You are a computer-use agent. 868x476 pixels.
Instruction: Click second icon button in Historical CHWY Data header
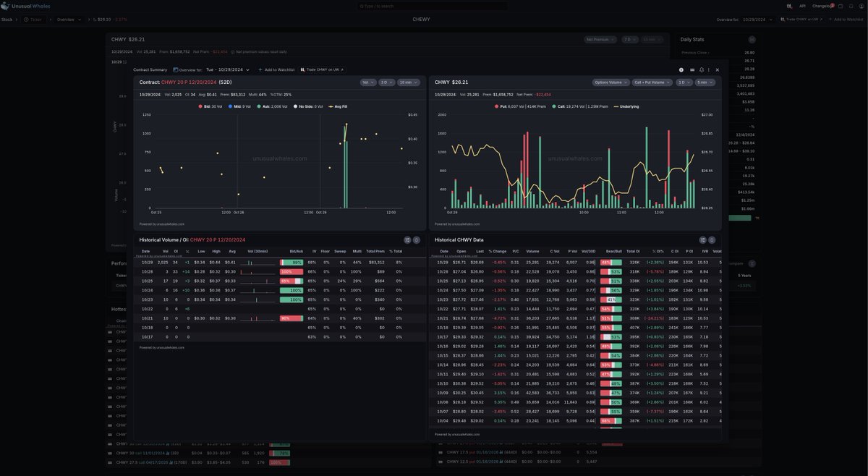coord(712,239)
